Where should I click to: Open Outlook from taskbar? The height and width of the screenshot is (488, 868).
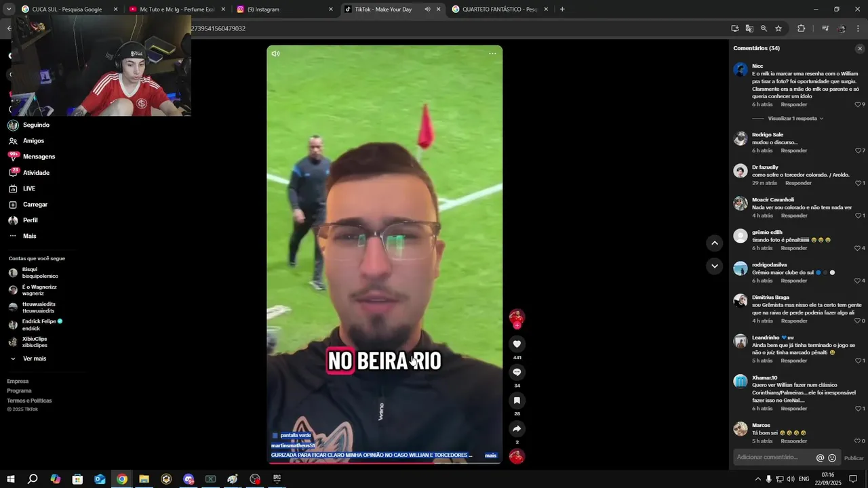click(x=100, y=479)
